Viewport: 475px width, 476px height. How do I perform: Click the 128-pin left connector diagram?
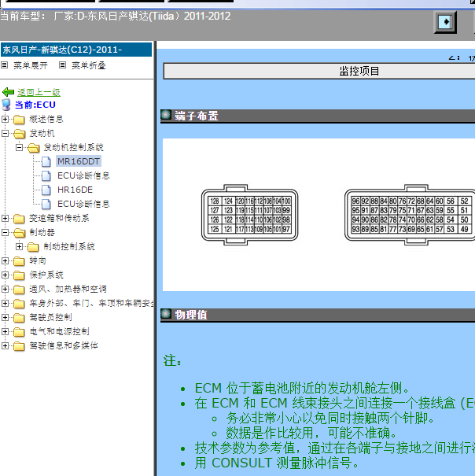(249, 215)
